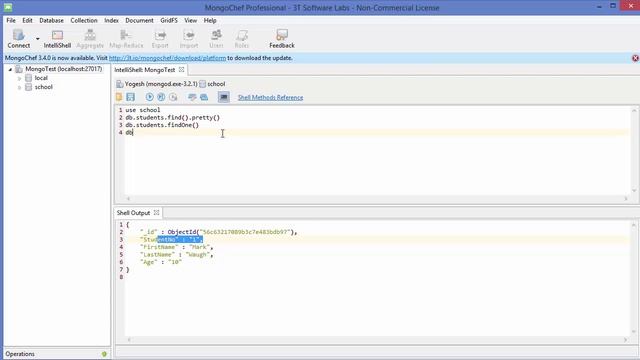This screenshot has height=360, width=640.
Task: Click the editor vertical scrollbar
Action: (x=634, y=150)
